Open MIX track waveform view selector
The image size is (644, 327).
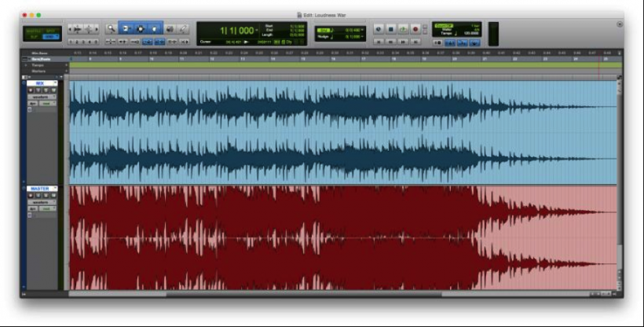[x=42, y=97]
